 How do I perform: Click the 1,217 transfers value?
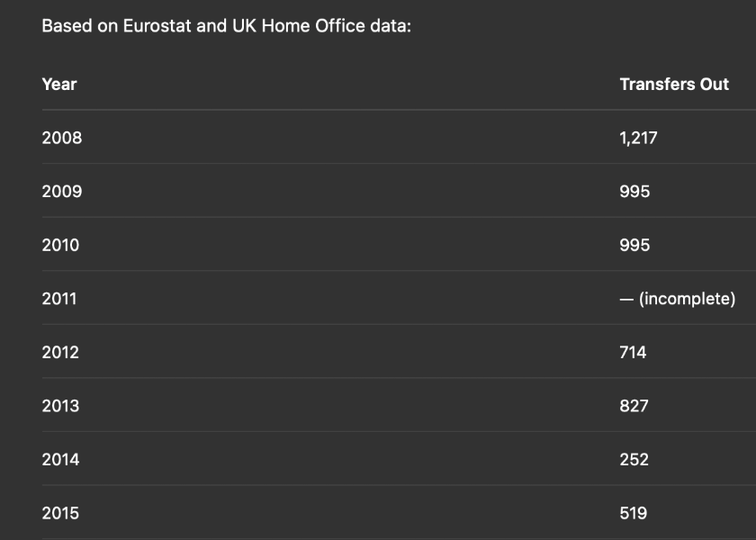tap(638, 138)
